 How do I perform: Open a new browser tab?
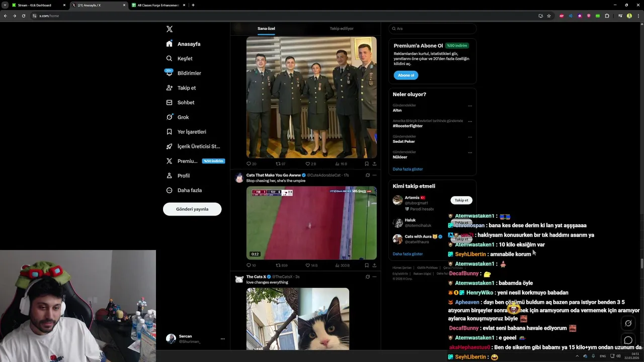(x=193, y=5)
